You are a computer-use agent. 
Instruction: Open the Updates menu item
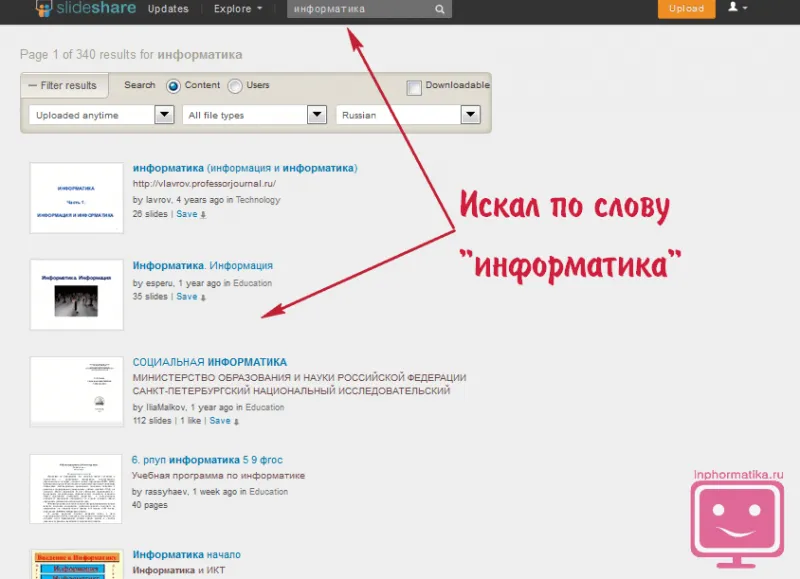pos(168,9)
